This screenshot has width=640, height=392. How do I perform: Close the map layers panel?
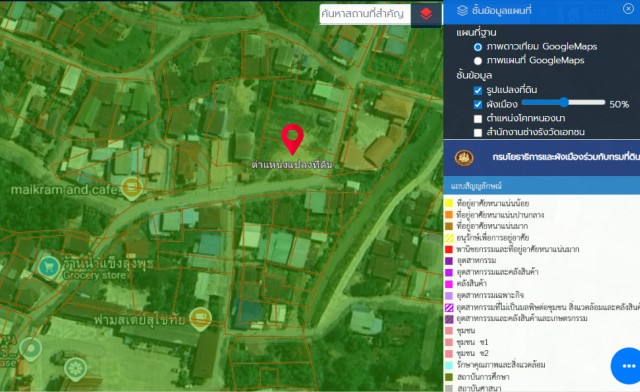coord(629,9)
